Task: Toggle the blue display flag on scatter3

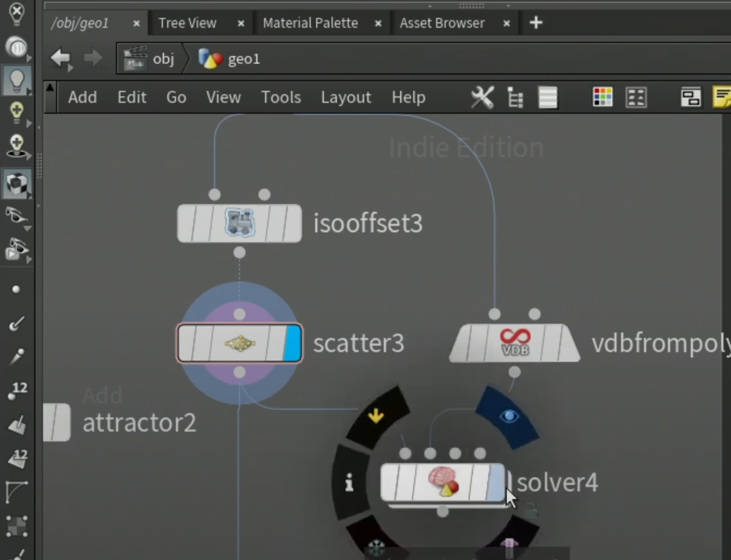Action: 293,343
